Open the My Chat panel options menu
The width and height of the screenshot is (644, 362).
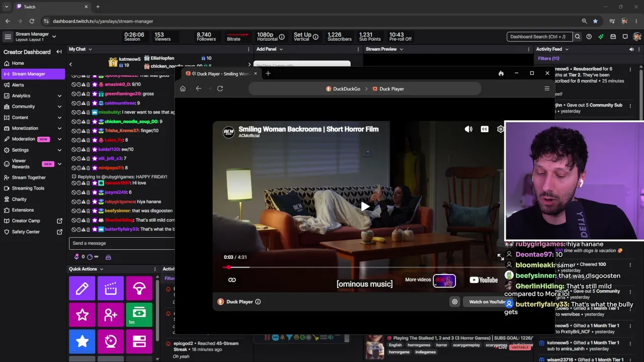pos(249,49)
